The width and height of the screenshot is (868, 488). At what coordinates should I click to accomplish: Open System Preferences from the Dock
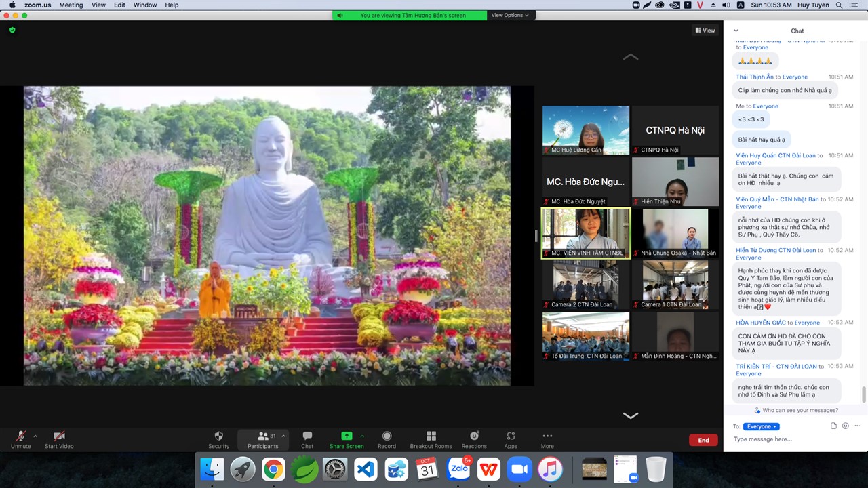click(335, 469)
